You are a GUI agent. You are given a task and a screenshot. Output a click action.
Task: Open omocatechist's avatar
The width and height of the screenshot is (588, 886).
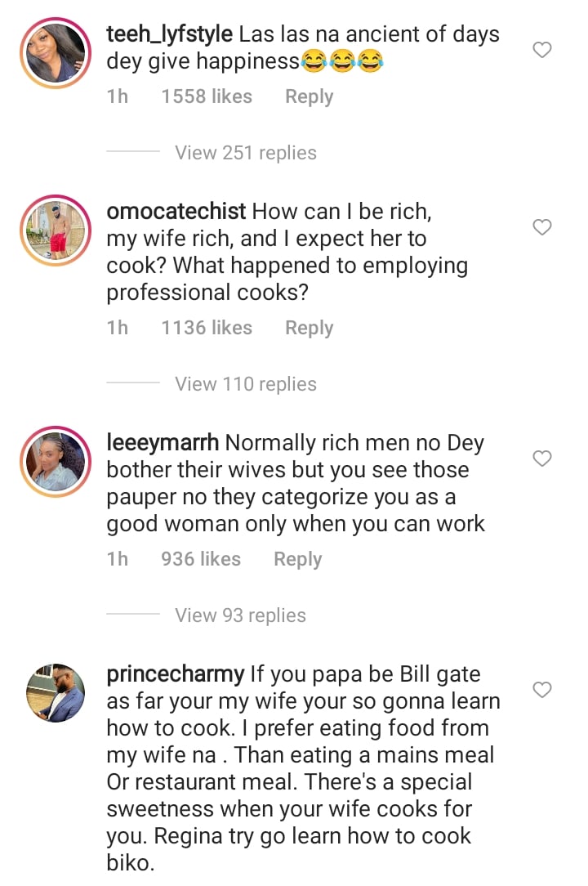point(55,230)
